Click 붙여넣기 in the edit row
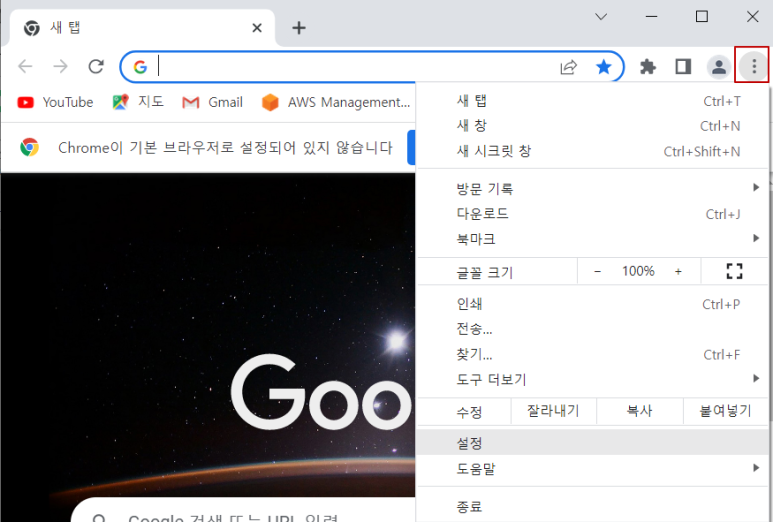Viewport: 773px width, 522px height. tap(725, 411)
